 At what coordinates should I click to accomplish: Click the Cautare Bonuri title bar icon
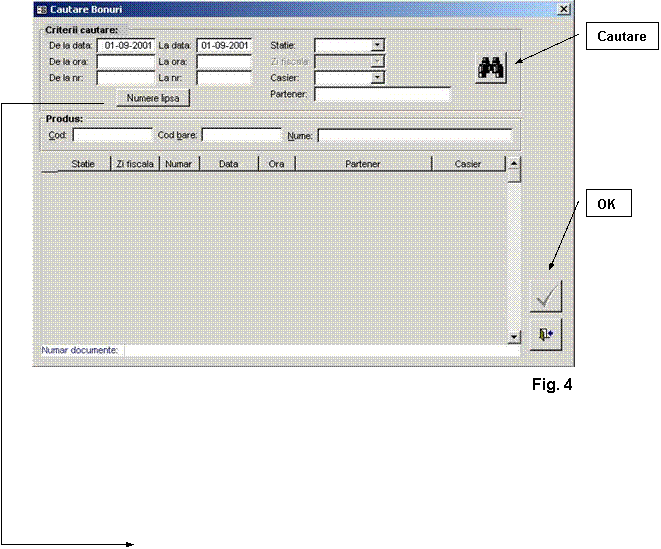coord(41,9)
